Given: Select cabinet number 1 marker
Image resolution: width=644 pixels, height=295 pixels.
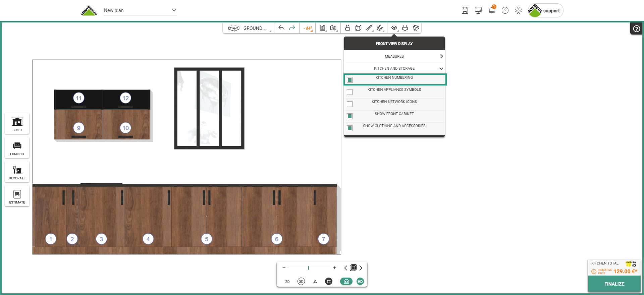Looking at the screenshot, I should pyautogui.click(x=51, y=239).
